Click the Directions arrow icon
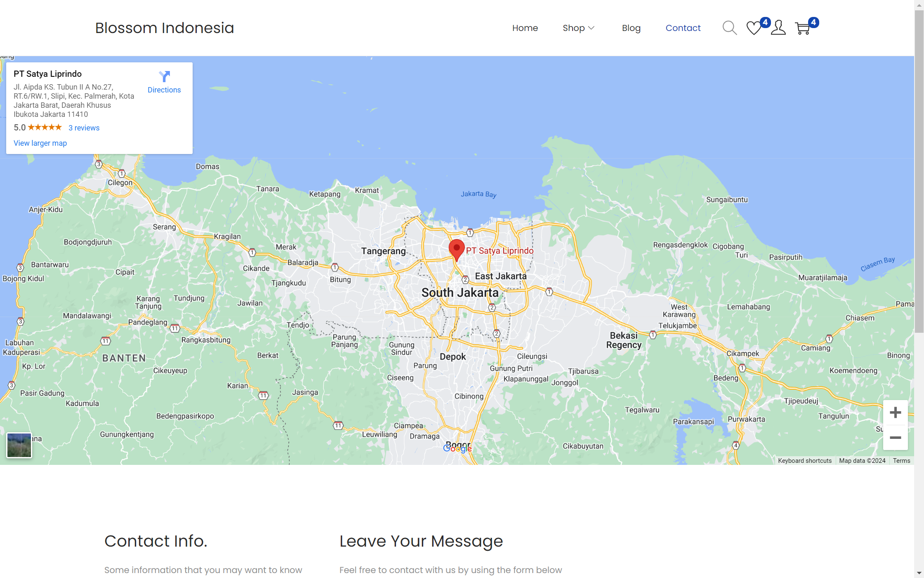Image resolution: width=924 pixels, height=578 pixels. tap(164, 77)
